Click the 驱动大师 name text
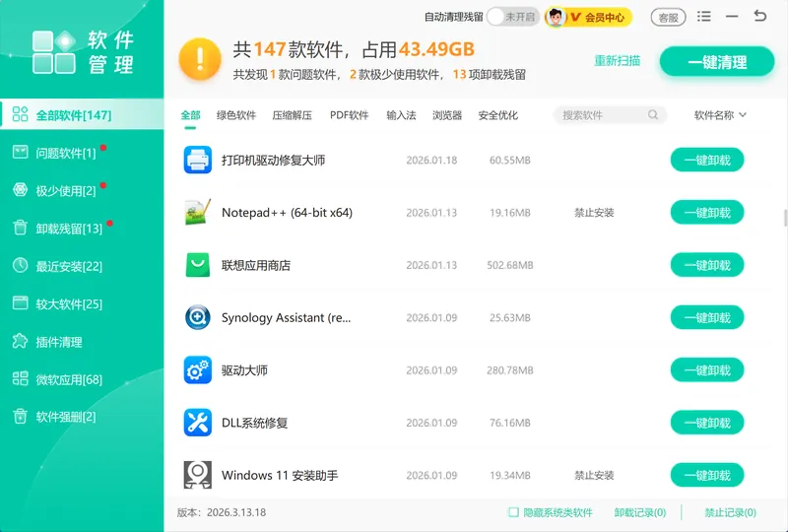Screen dimensions: 788x532 pyautogui.click(x=244, y=370)
